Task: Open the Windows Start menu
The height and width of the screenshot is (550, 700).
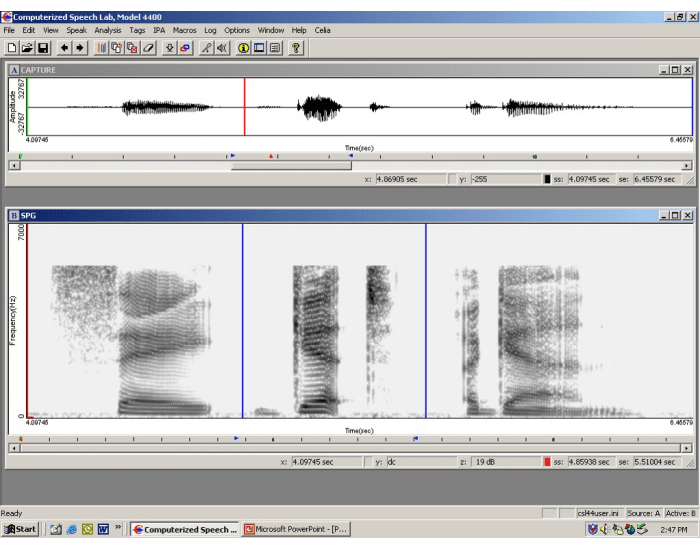Action: click(20, 529)
